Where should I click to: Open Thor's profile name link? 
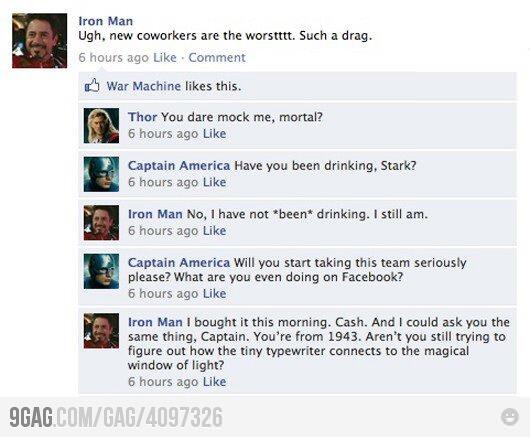click(x=142, y=117)
